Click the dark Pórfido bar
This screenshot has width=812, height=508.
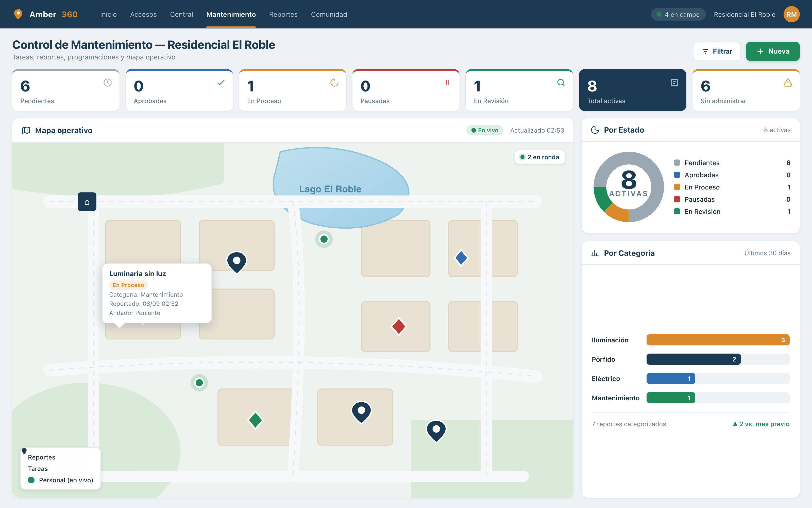pos(693,359)
